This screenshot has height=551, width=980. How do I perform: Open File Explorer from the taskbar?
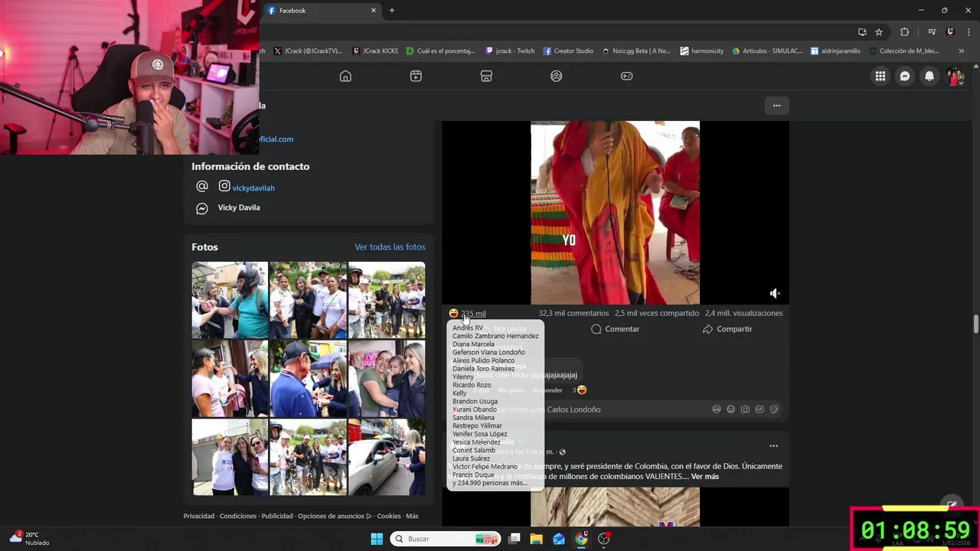coord(536,539)
